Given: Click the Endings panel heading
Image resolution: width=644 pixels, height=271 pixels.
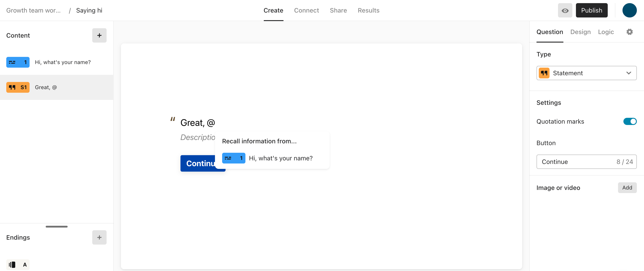Looking at the screenshot, I should (x=18, y=237).
